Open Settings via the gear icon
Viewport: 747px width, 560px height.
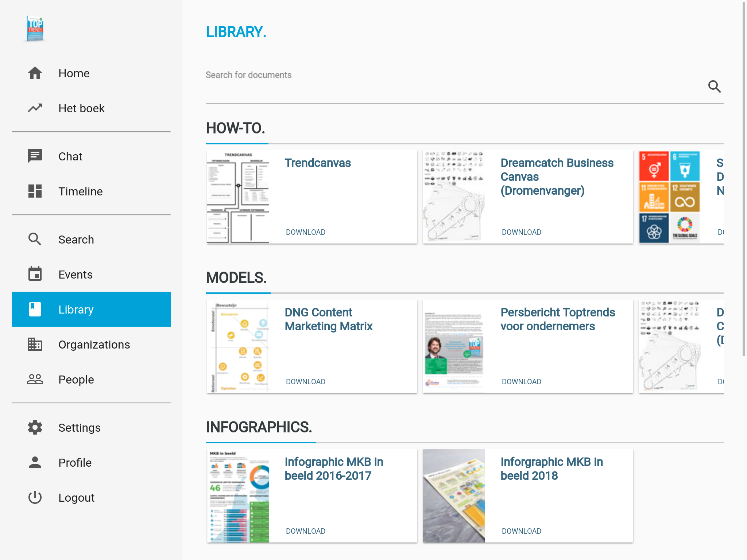point(35,427)
